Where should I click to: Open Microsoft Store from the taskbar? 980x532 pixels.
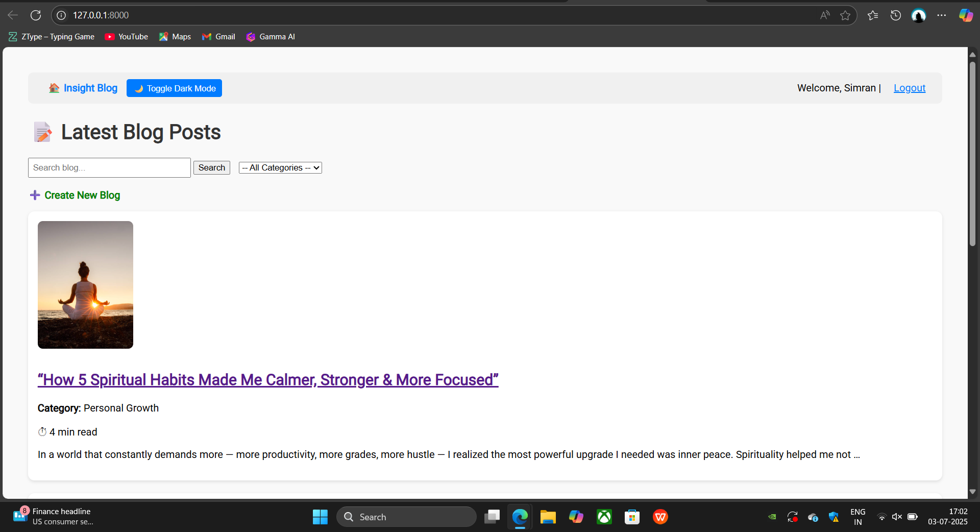pos(632,517)
